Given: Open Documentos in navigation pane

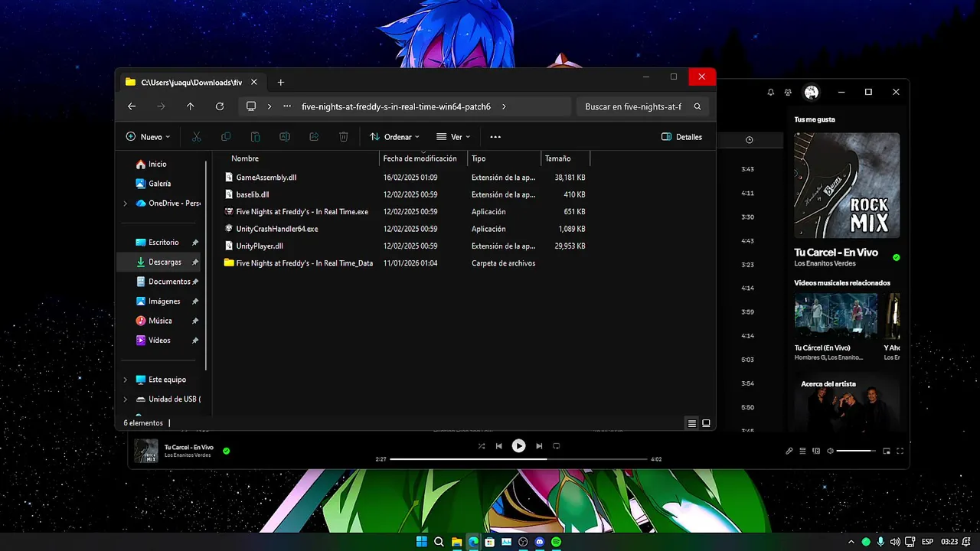Looking at the screenshot, I should tap(169, 282).
